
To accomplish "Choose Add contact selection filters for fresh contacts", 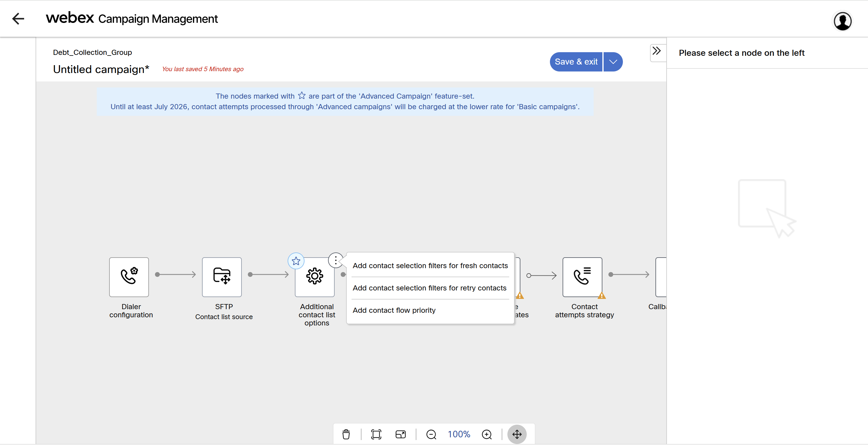I will (x=430, y=266).
